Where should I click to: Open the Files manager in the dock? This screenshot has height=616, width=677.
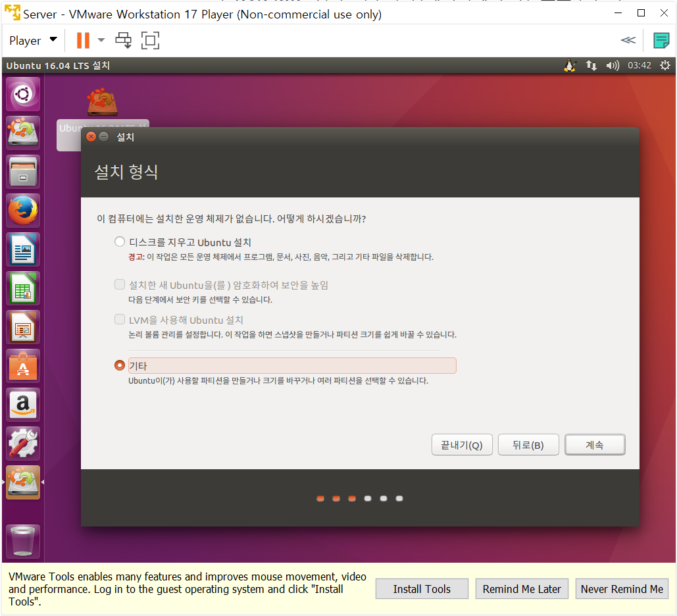(x=23, y=172)
